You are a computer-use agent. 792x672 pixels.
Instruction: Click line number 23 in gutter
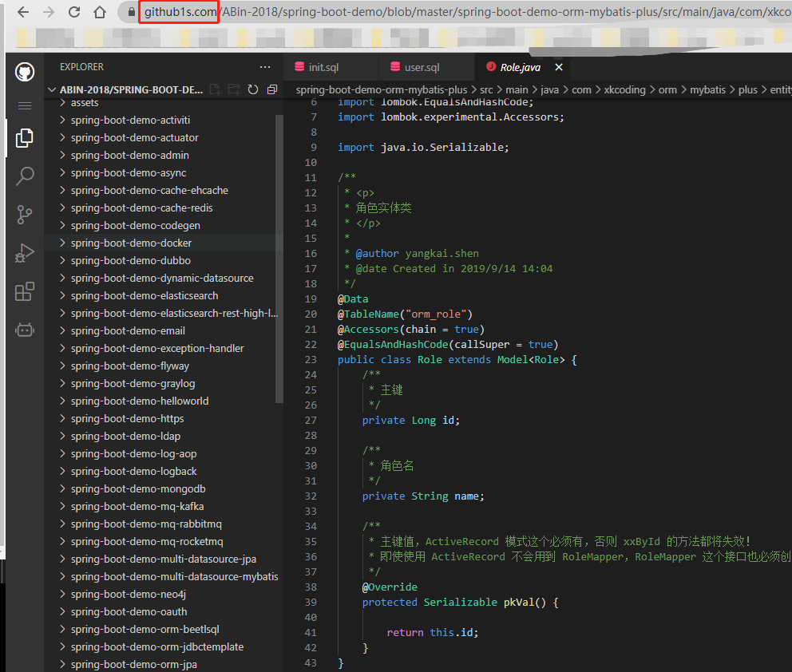[x=311, y=360]
